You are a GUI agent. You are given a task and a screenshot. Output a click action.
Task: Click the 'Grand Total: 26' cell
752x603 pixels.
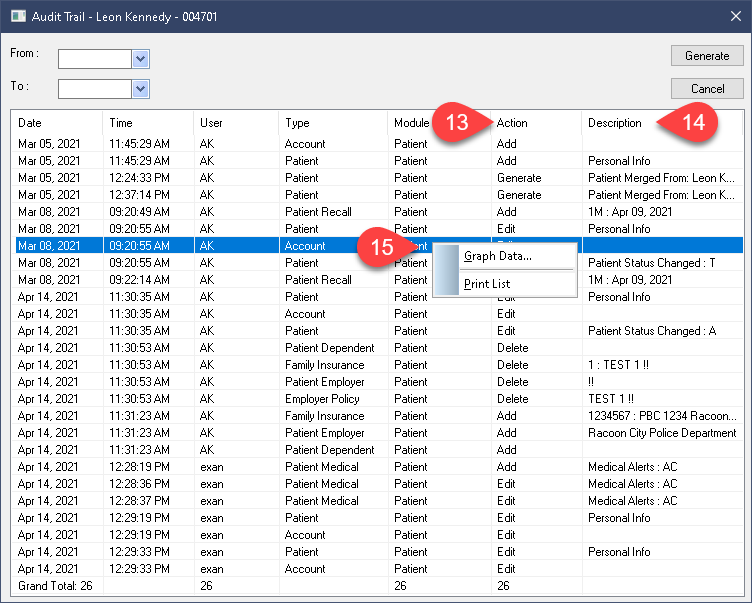[x=55, y=586]
